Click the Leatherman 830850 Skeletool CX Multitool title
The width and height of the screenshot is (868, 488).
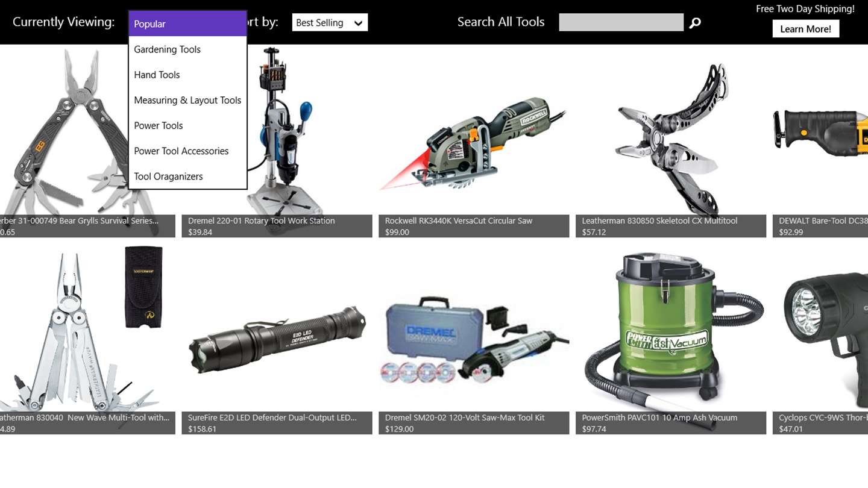(659, 221)
